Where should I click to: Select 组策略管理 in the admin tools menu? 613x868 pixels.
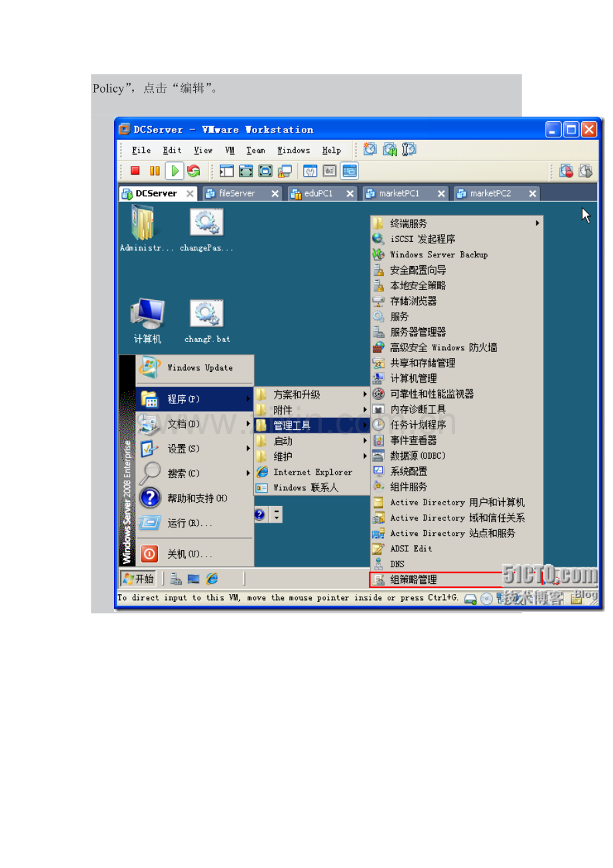point(456,580)
